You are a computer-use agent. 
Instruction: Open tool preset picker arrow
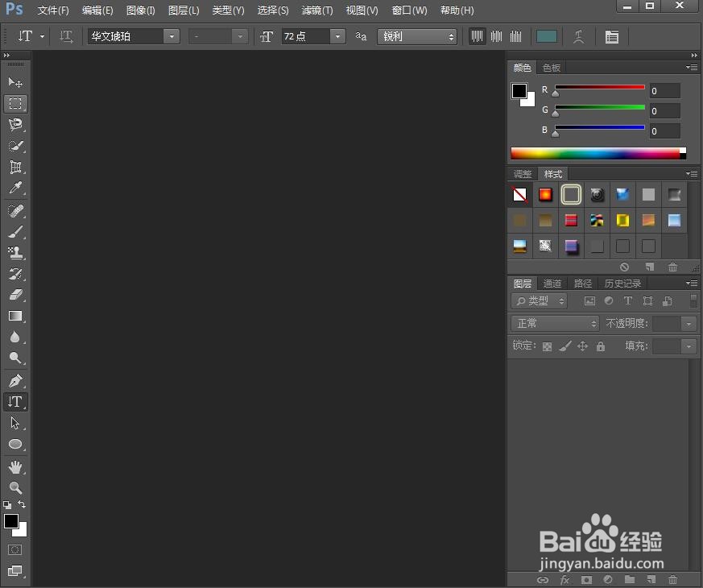(x=42, y=36)
